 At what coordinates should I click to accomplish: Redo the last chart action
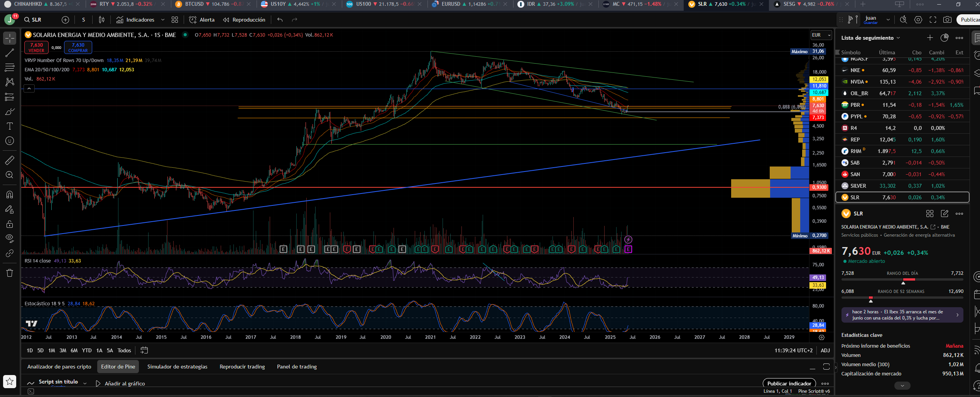point(294,20)
